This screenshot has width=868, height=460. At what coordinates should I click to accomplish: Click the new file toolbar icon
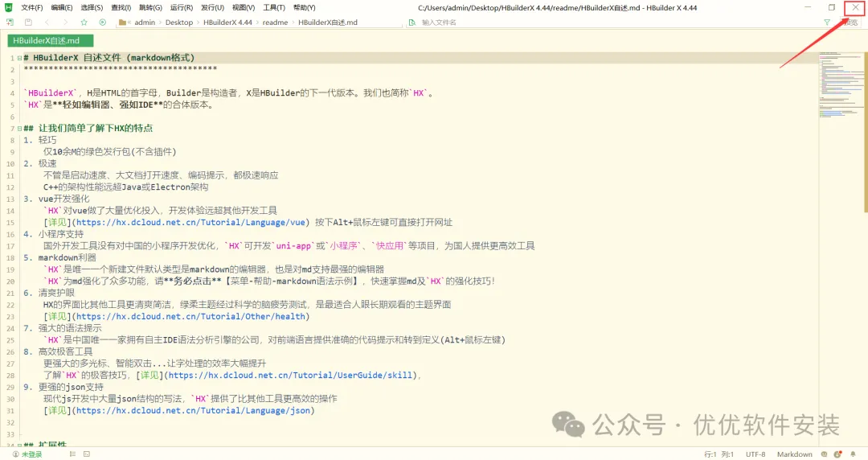point(10,23)
